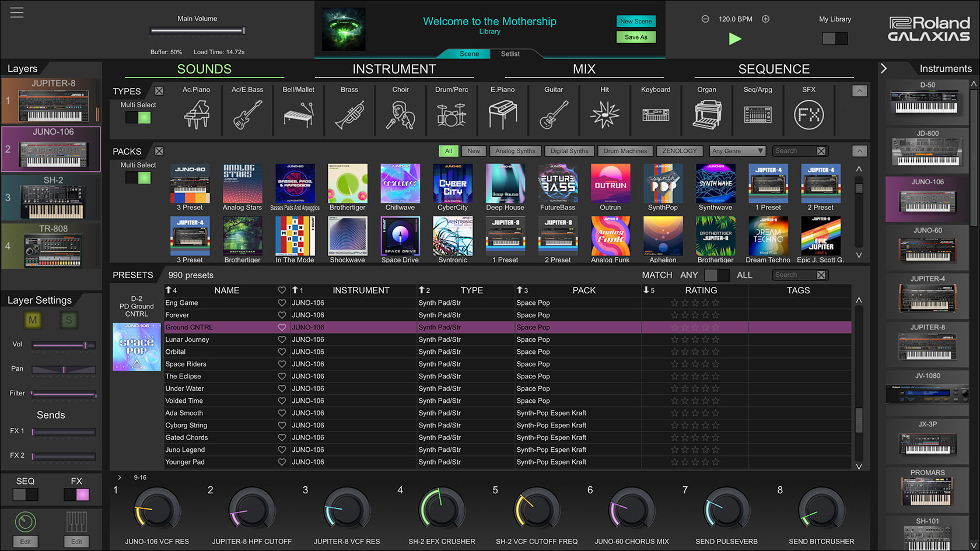Viewport: 980px width, 551px height.
Task: Open the tuner icon Edit panel
Action: 26,541
